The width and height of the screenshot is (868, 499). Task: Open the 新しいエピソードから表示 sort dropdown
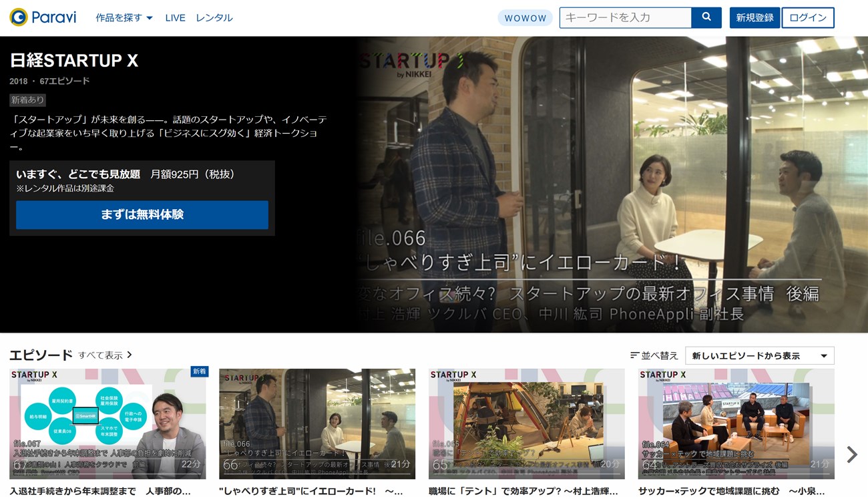(760, 355)
